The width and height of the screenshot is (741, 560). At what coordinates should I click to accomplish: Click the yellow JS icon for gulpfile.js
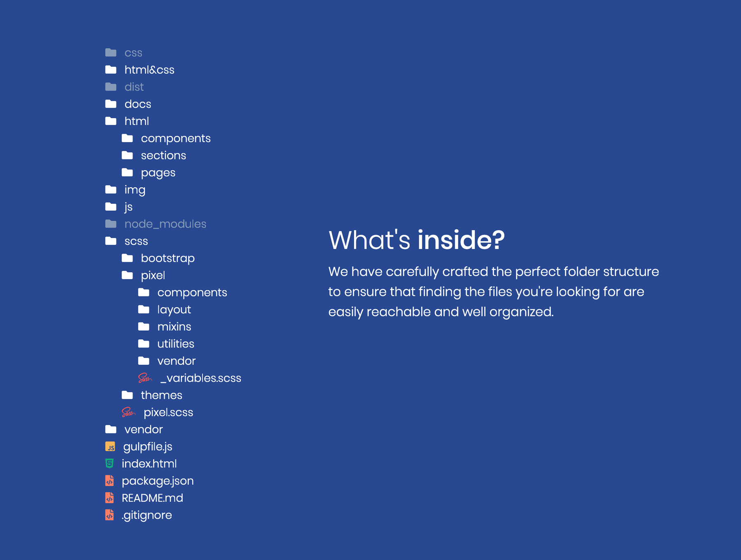[110, 446]
